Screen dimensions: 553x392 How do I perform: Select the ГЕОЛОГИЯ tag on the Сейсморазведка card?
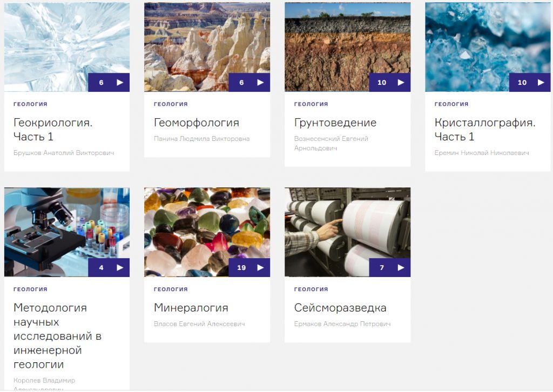tap(311, 289)
